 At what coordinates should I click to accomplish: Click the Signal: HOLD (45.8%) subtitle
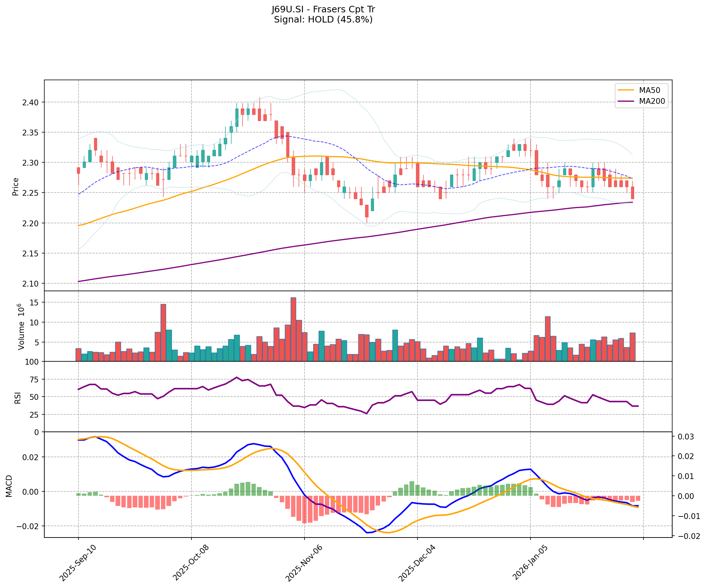tap(323, 20)
